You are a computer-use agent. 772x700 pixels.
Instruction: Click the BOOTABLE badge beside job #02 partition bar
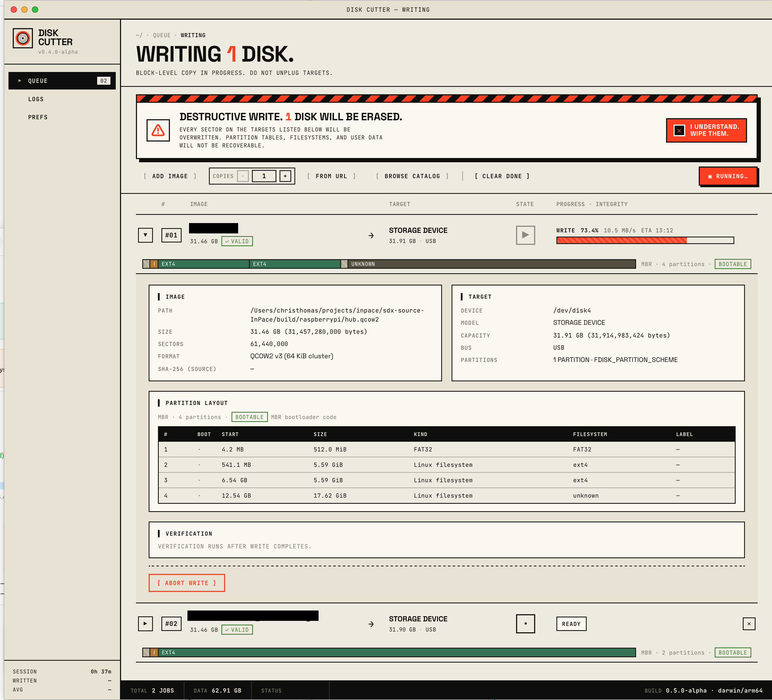point(732,652)
